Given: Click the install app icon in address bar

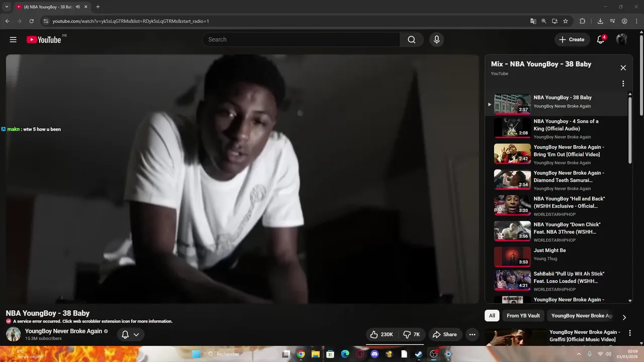Looking at the screenshot, I should click(554, 21).
